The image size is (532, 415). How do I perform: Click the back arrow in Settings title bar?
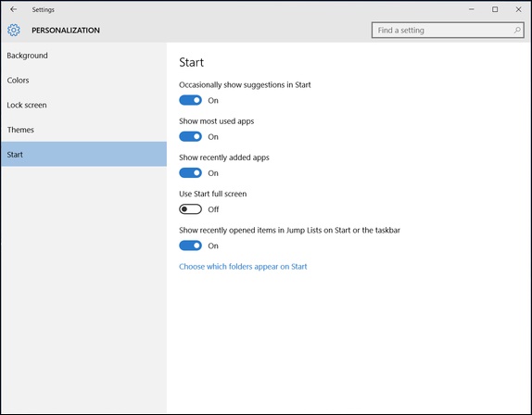(x=13, y=9)
